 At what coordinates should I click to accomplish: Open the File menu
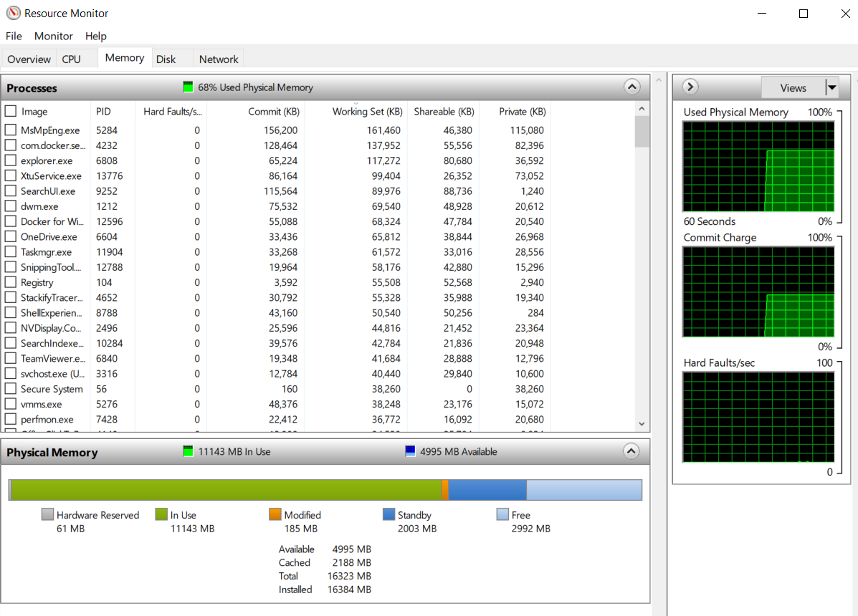14,36
